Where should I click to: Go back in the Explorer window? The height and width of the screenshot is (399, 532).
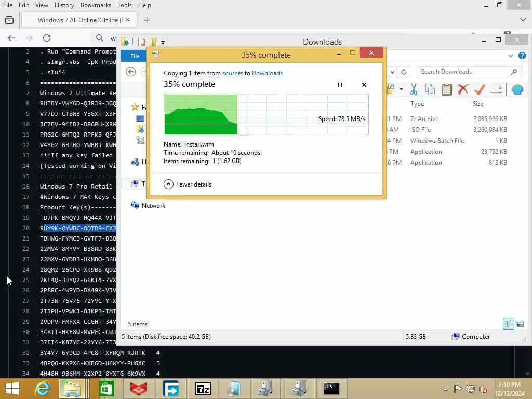pos(130,72)
